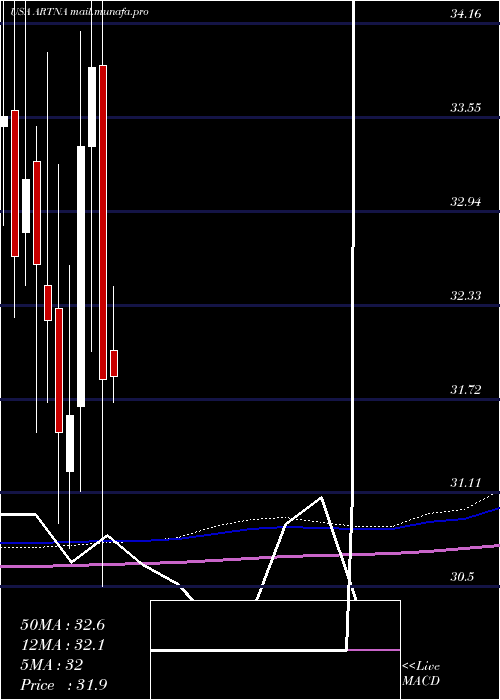Click the 31.72 price axis label
This screenshot has width=500, height=700.
click(465, 390)
